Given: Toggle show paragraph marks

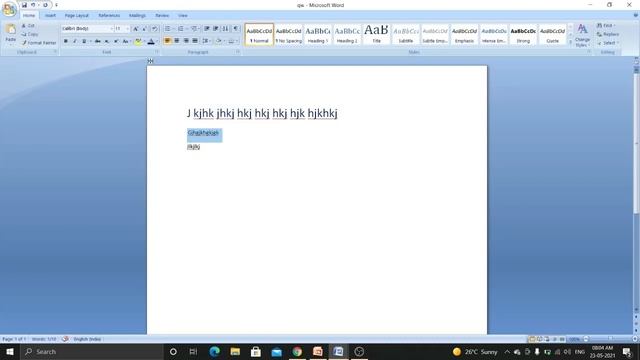Looking at the screenshot, I should tap(236, 29).
